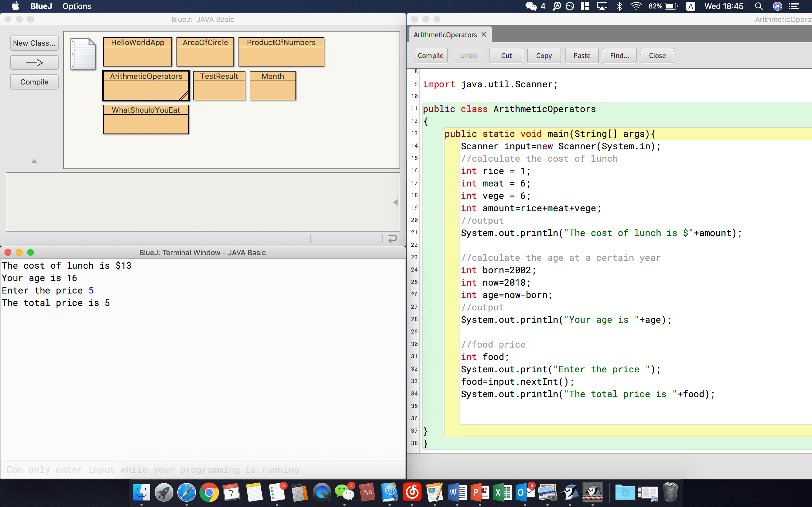This screenshot has height=507, width=812.
Task: Open the Options menu
Action: pos(76,6)
